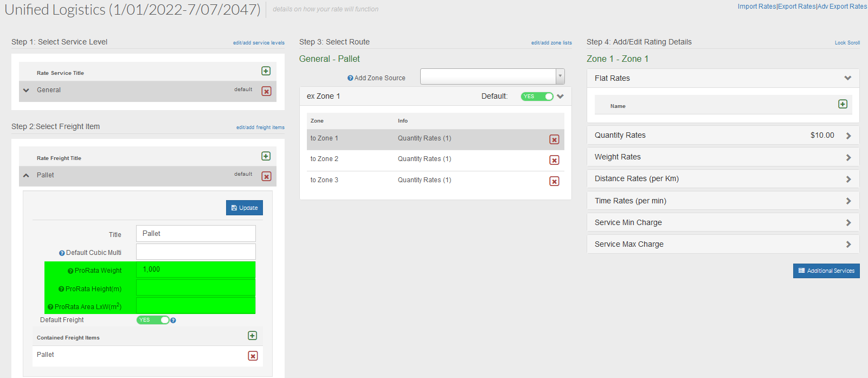Click Quantity Rates (1) for Zone 3
Image resolution: width=868 pixels, height=378 pixels.
click(x=425, y=180)
